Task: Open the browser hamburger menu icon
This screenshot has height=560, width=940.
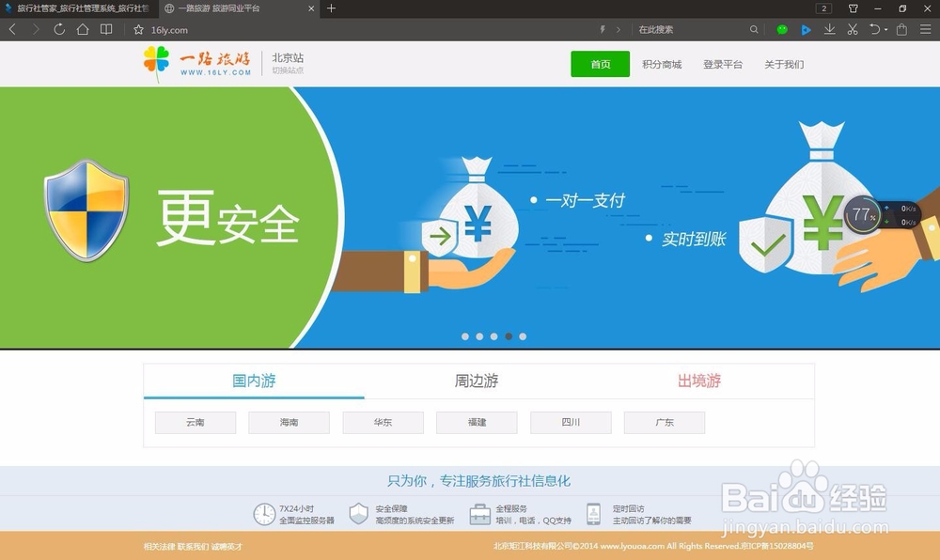Action: point(926,29)
